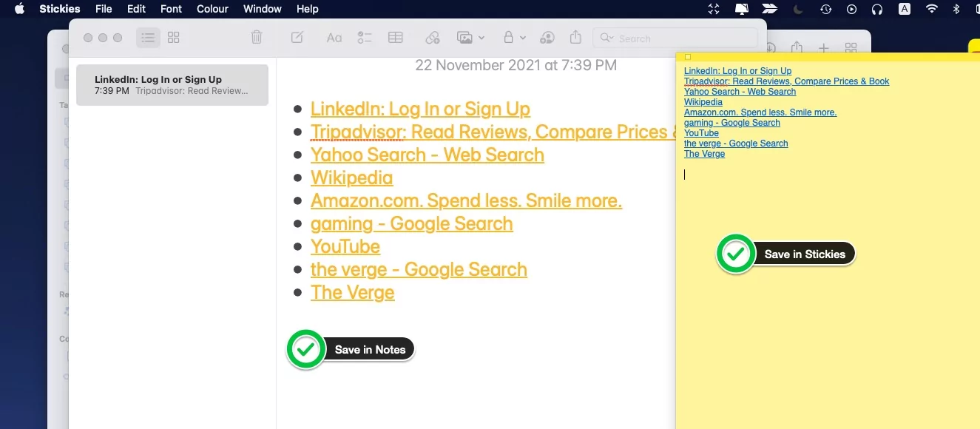
Task: Open the lock note menu
Action: coord(515,37)
